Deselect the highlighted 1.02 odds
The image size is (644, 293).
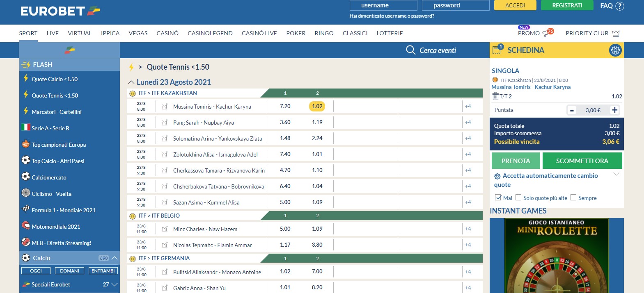317,106
